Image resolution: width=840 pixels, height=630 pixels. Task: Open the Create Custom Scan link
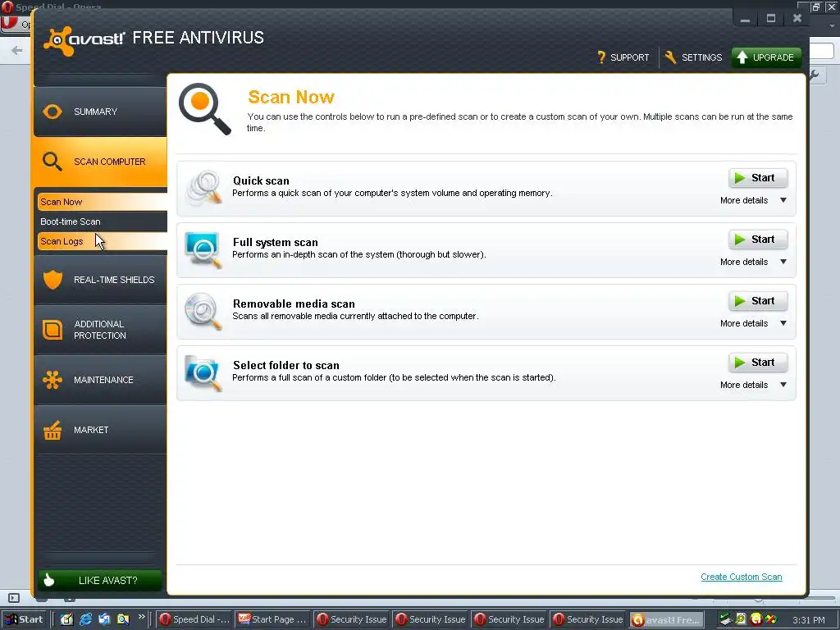point(742,577)
